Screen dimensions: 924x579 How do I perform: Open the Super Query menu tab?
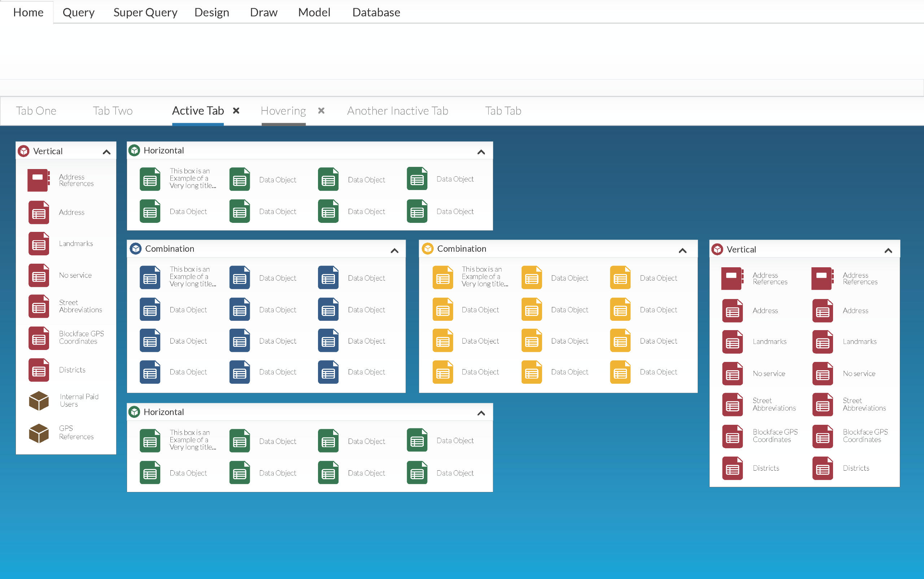(145, 12)
